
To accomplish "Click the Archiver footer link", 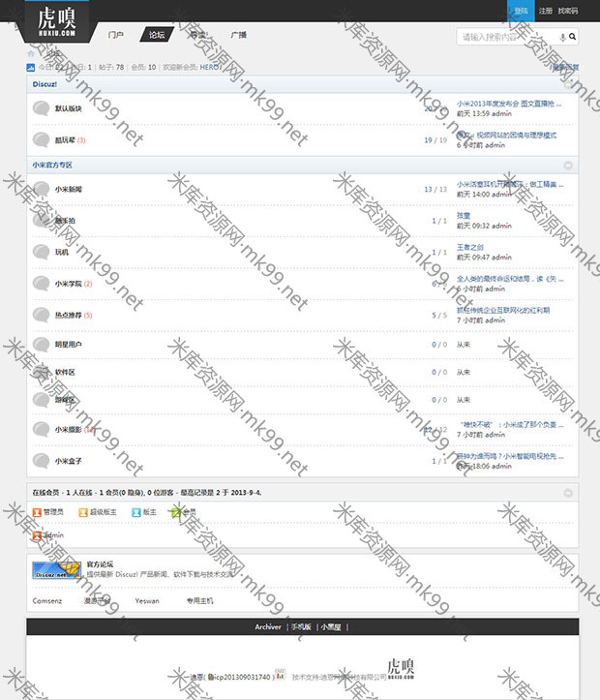I will (268, 626).
